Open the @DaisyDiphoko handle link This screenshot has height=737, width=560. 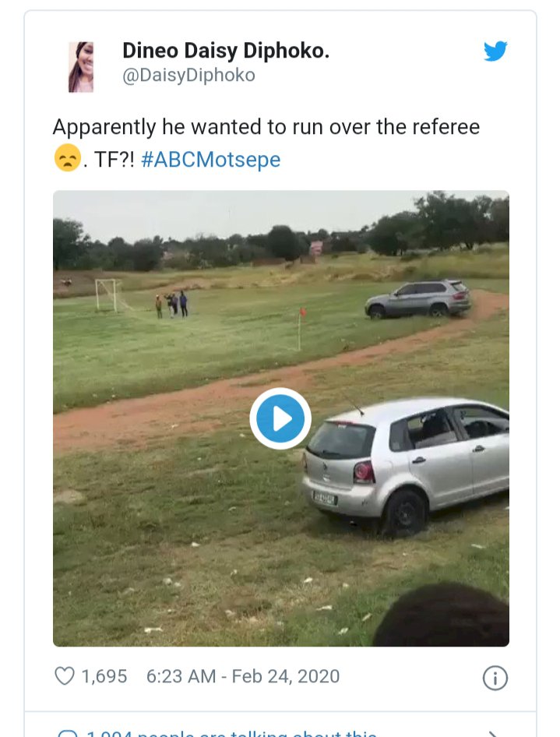[188, 75]
